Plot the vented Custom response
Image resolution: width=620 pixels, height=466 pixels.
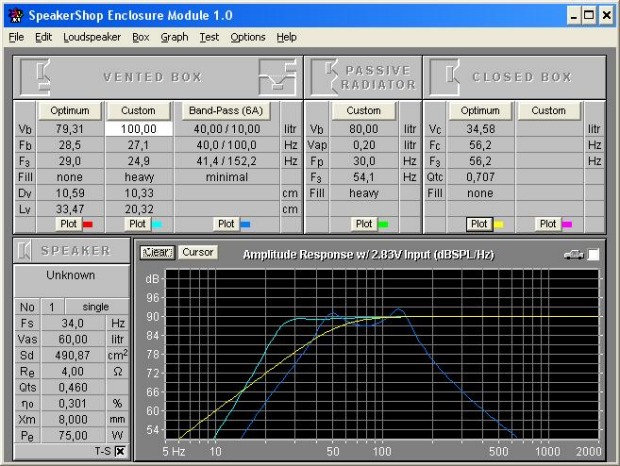137,224
